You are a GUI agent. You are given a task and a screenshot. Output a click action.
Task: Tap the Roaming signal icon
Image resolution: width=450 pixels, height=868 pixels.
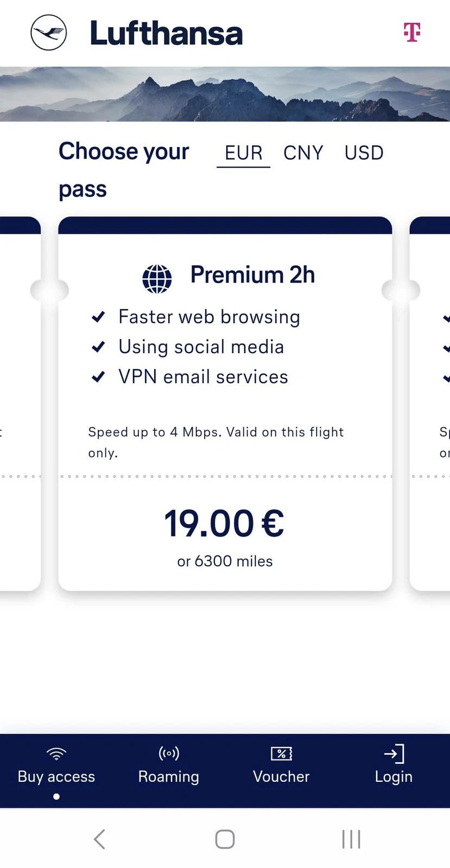(169, 753)
